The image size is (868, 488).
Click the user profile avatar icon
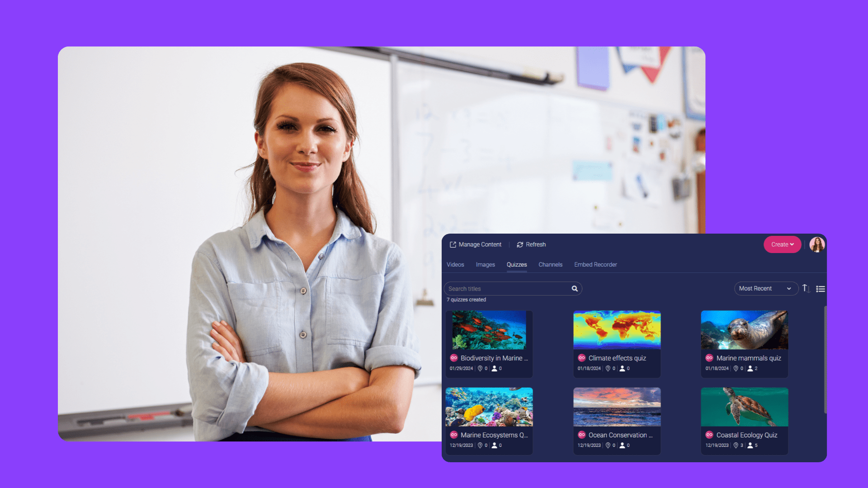pos(817,244)
